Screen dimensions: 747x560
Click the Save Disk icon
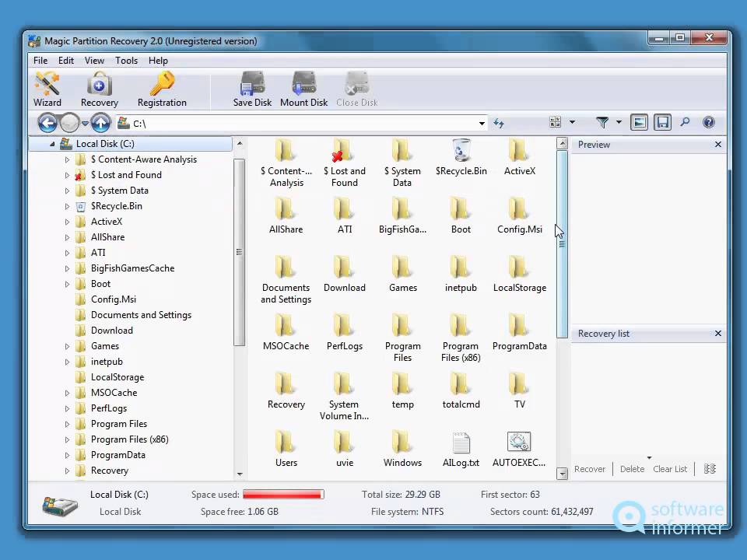[x=252, y=89]
